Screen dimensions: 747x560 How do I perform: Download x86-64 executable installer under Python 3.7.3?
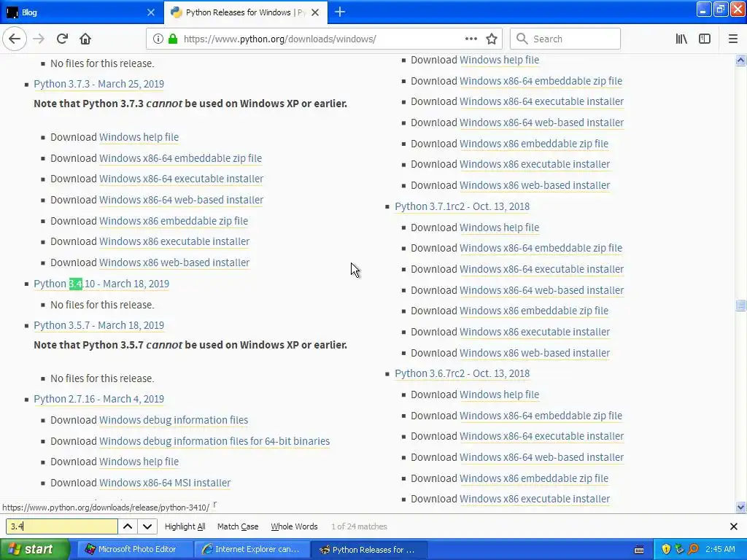[181, 179]
